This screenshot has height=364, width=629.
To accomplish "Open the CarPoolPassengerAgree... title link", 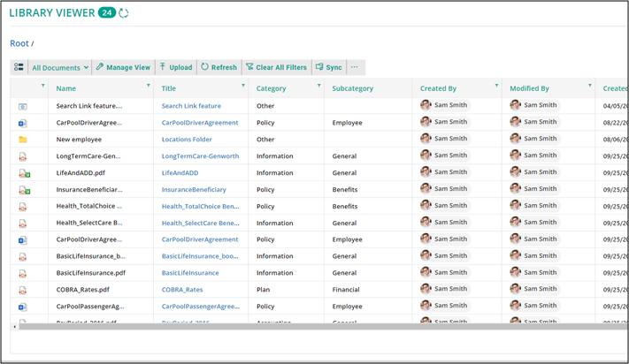I will pos(201,307).
